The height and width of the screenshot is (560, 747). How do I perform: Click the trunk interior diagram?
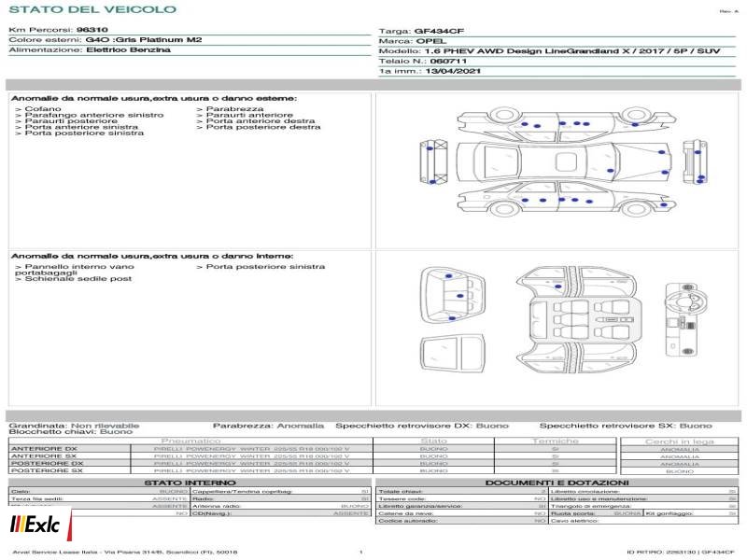coord(453,295)
